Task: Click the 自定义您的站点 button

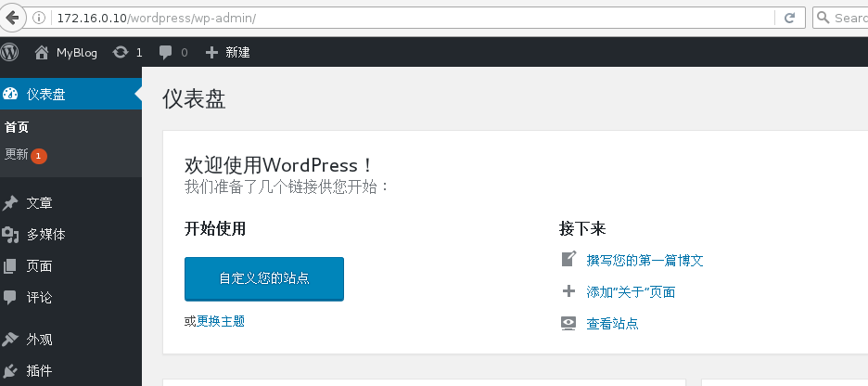Action: click(264, 278)
